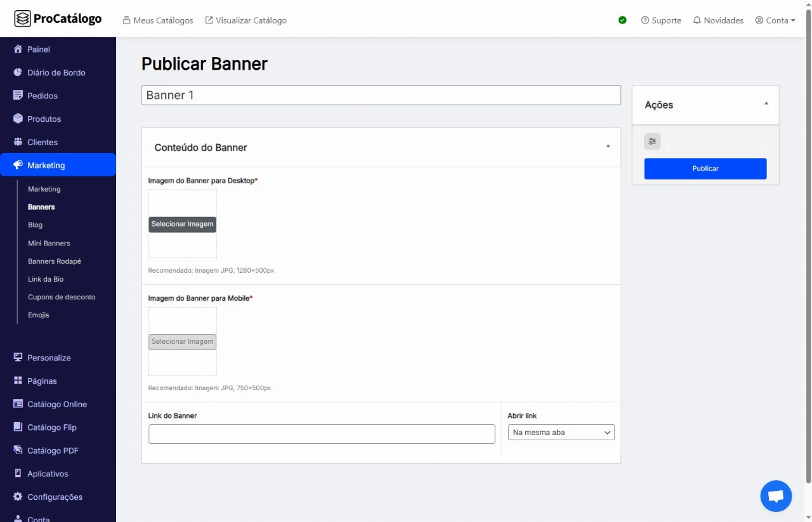Collapse the Conteúdo do Banner panel
This screenshot has height=522, width=812.
click(608, 147)
